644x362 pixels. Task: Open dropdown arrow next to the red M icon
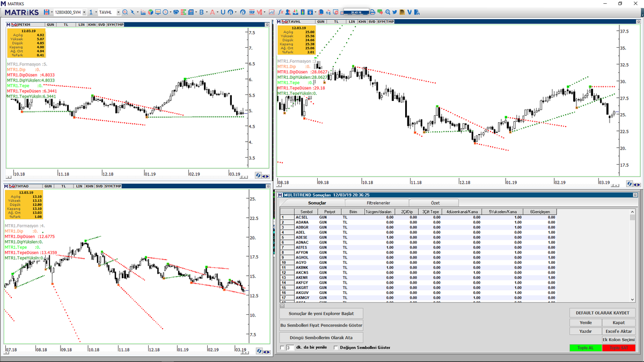(265, 12)
